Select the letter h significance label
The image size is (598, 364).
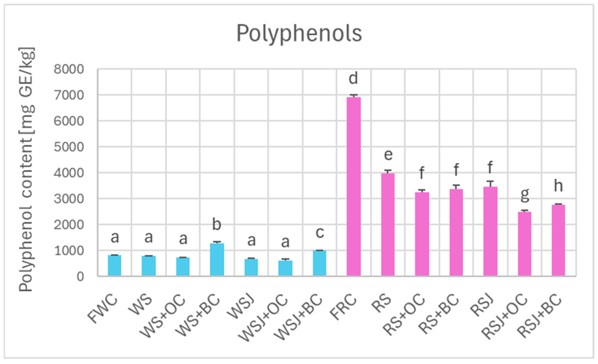point(558,186)
